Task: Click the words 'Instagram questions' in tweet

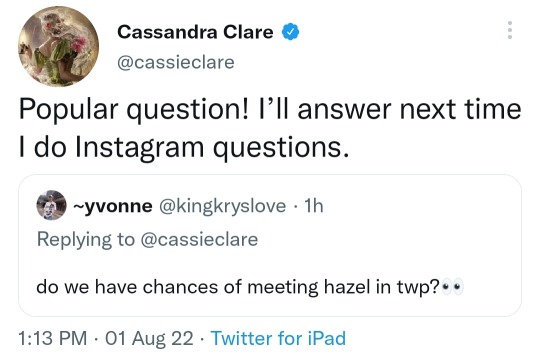Action: click(x=212, y=147)
